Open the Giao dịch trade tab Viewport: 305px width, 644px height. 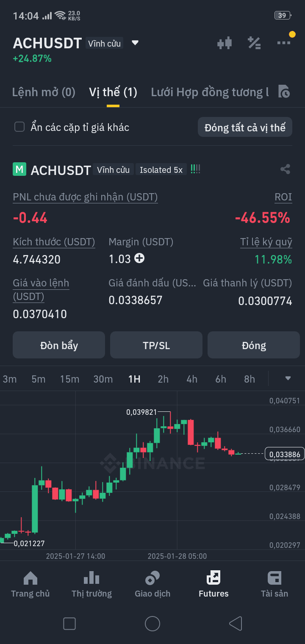coord(152,584)
